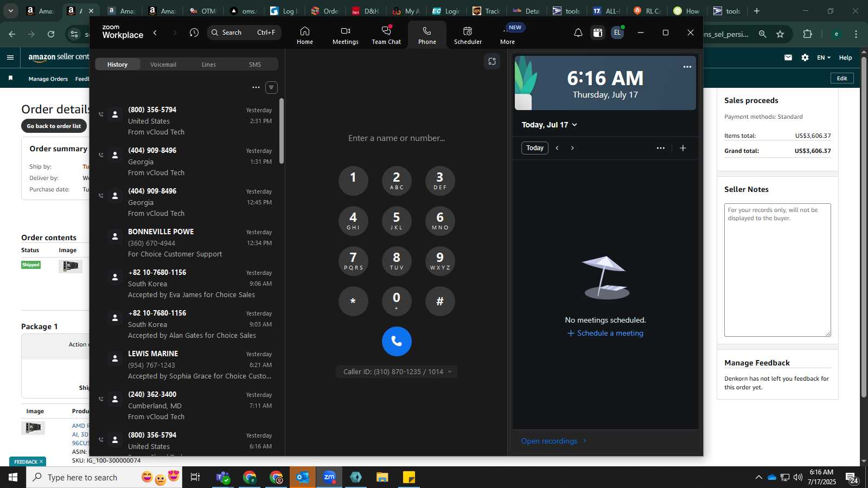Image resolution: width=868 pixels, height=488 pixels.
Task: Dial digit 8 TUV
Action: tap(397, 261)
